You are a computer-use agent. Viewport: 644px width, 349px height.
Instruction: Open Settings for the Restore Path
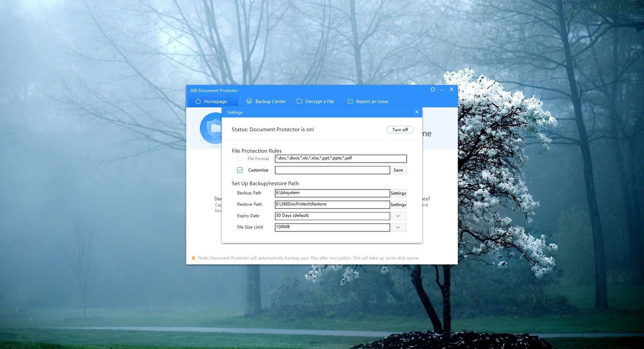(398, 204)
